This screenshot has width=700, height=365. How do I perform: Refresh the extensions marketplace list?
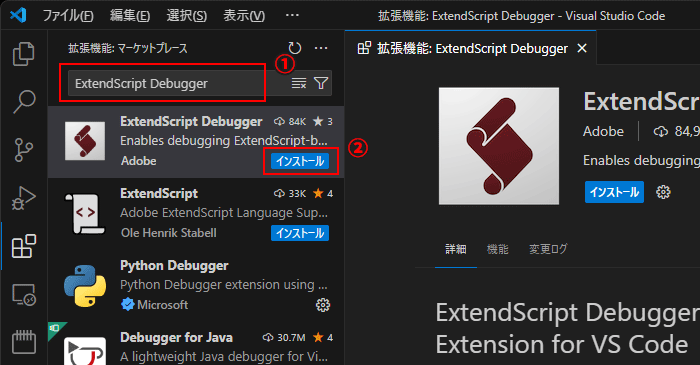tap(295, 48)
